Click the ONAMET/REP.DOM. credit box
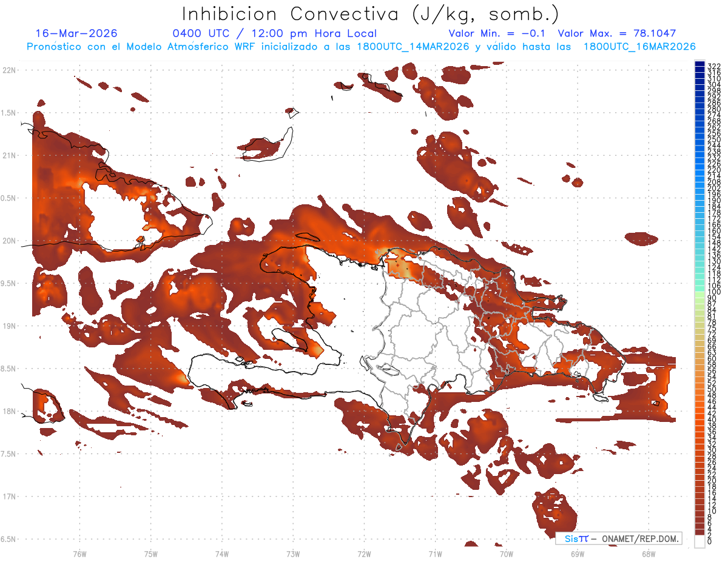The image size is (728, 562). 619,538
